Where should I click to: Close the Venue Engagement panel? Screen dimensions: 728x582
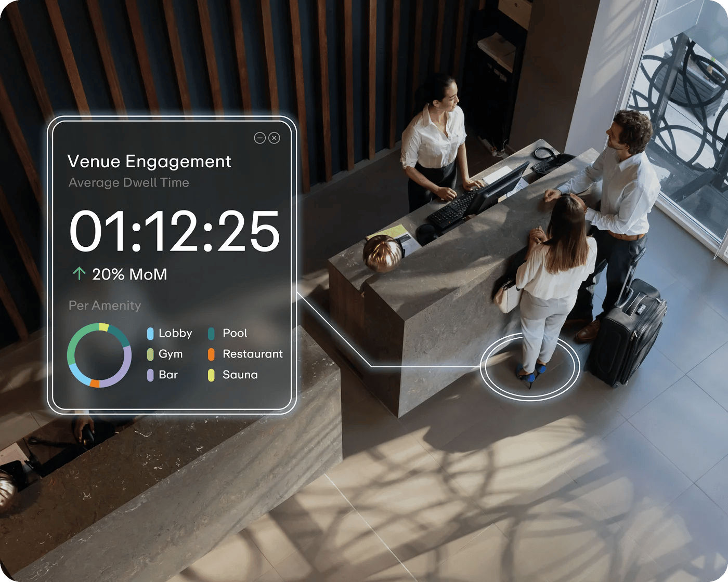click(x=274, y=138)
